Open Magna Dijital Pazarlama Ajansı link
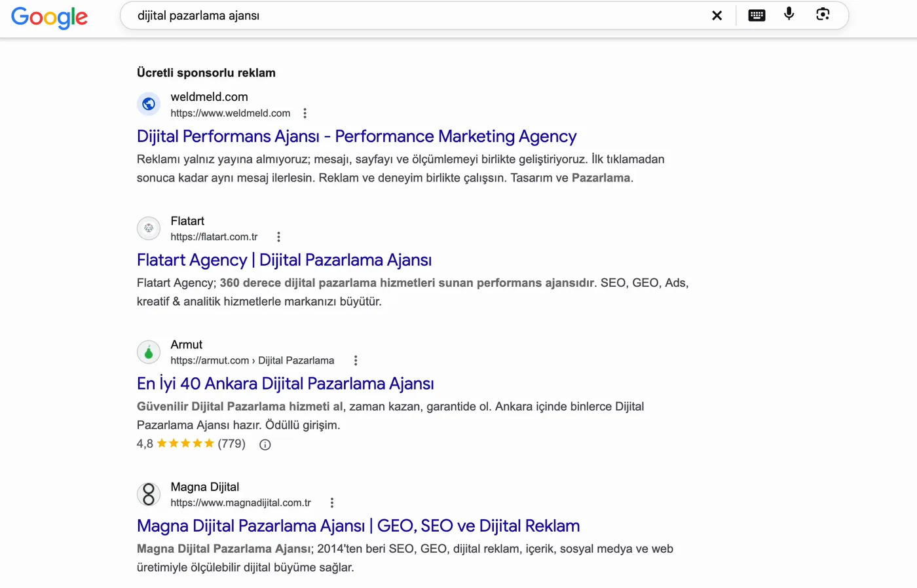 pyautogui.click(x=358, y=526)
